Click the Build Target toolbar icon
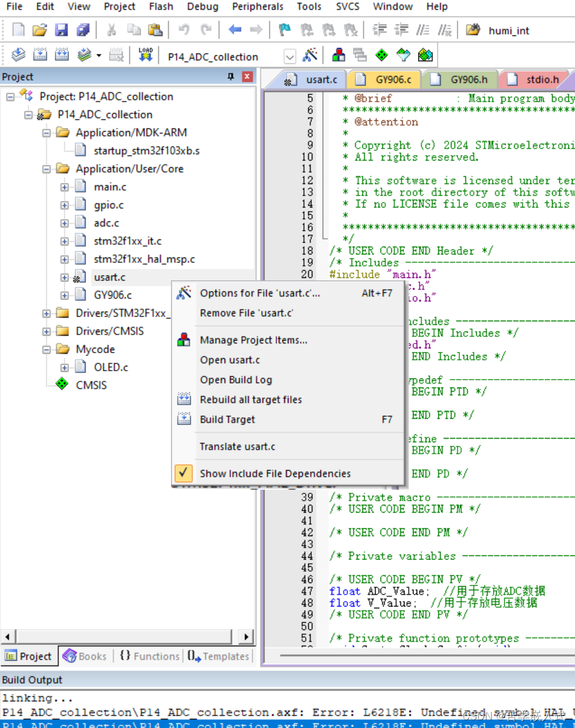The height and width of the screenshot is (728, 575). (40, 54)
